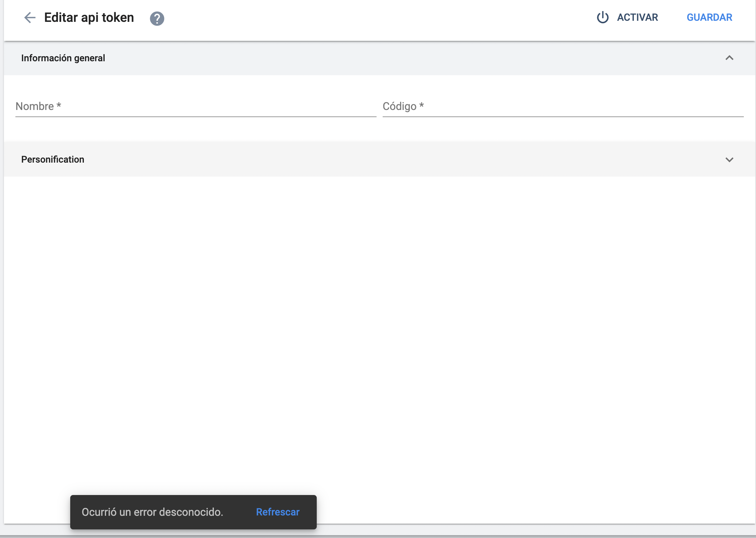756x538 pixels.
Task: Click Refrescar in the error toast
Action: click(277, 512)
